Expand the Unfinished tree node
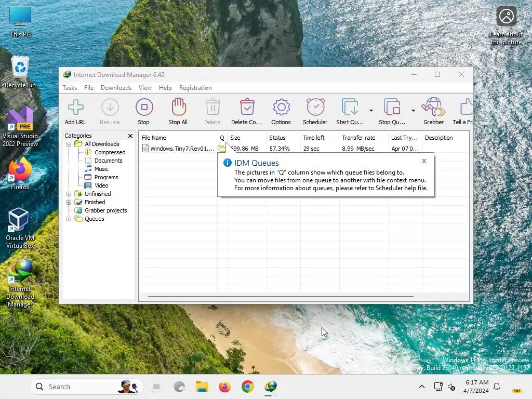Image resolution: width=532 pixels, height=399 pixels. coord(69,194)
